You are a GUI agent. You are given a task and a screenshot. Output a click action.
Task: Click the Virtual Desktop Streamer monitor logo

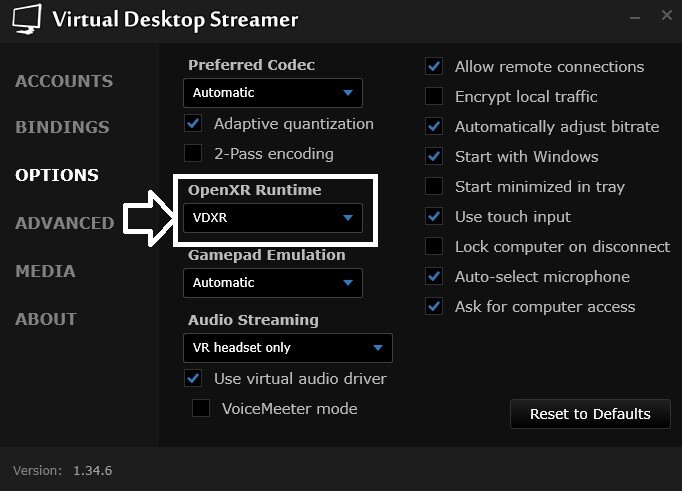coord(27,19)
